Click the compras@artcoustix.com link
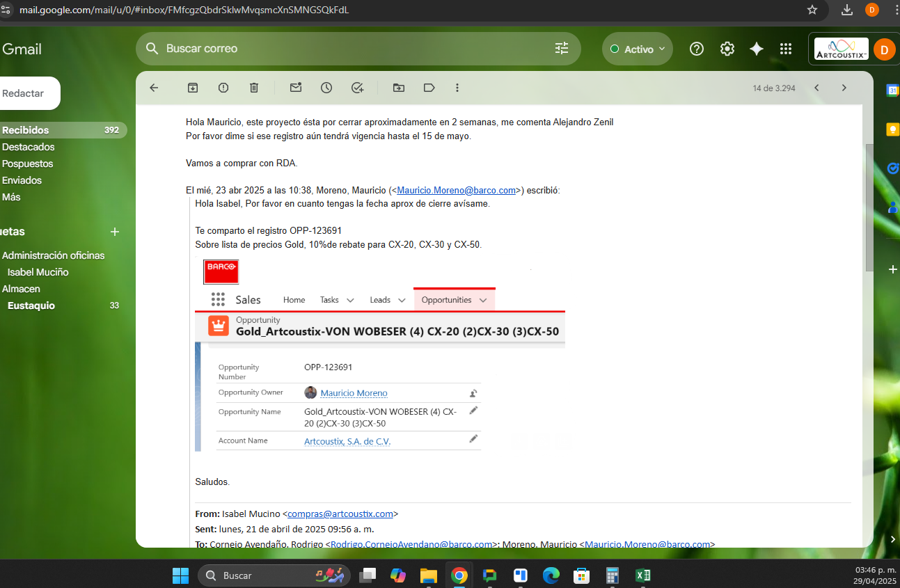 pyautogui.click(x=340, y=514)
